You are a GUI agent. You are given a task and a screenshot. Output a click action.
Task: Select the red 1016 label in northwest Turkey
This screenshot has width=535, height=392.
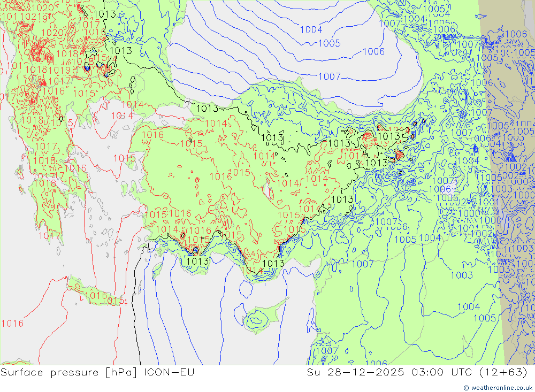coord(153,135)
